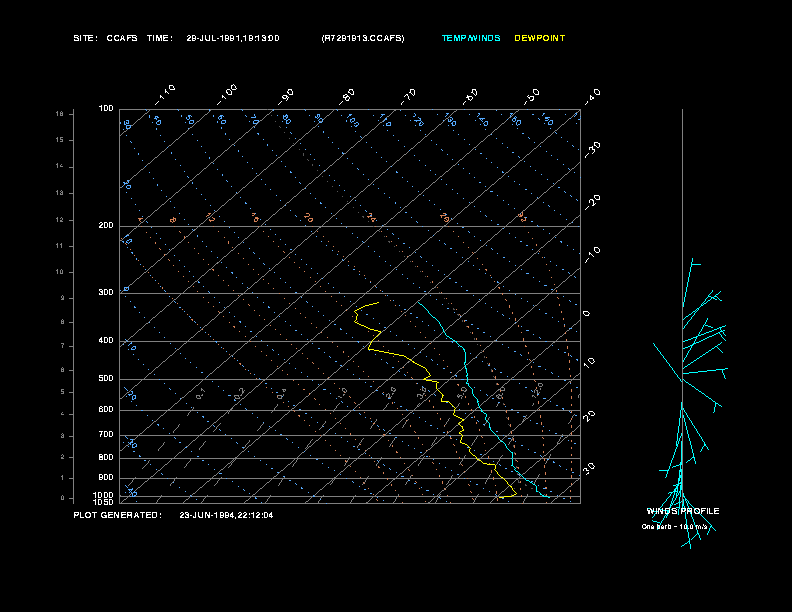
Task: Click the 12 km label on height scale
Action: point(60,220)
